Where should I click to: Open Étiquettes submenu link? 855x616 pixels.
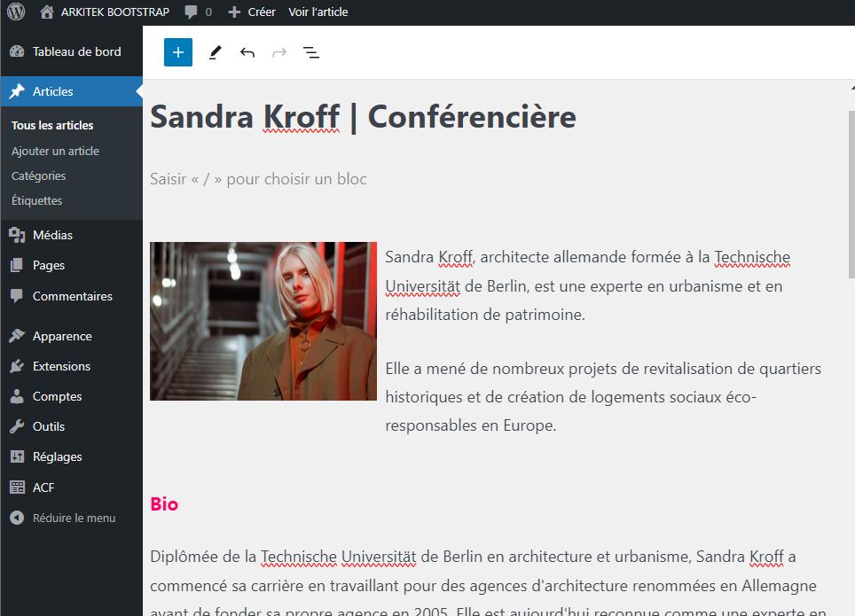coord(37,200)
